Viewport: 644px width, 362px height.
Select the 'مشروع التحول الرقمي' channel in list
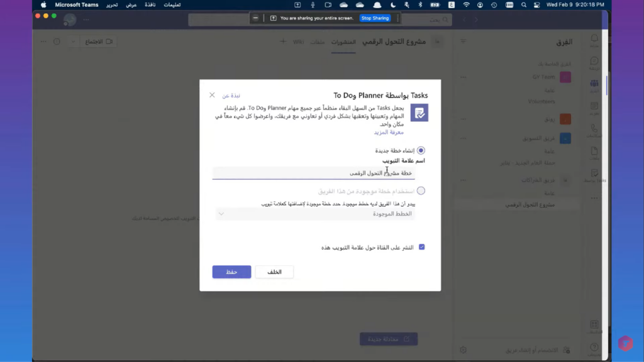pos(530,205)
